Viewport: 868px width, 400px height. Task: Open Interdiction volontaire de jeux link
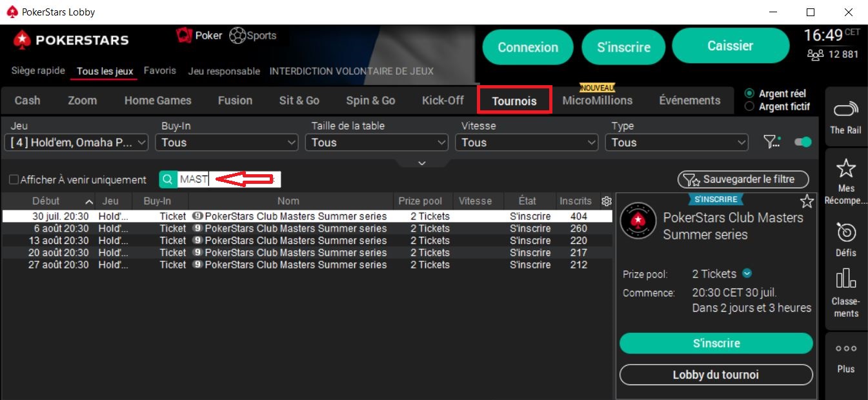(x=352, y=71)
